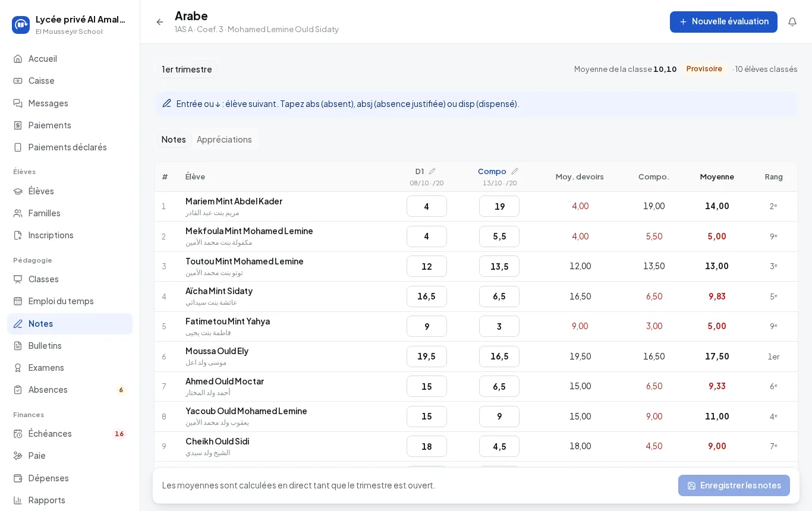This screenshot has height=511, width=812.
Task: Edit Compo grade for Cheikh Ould Sidi
Action: tap(499, 446)
